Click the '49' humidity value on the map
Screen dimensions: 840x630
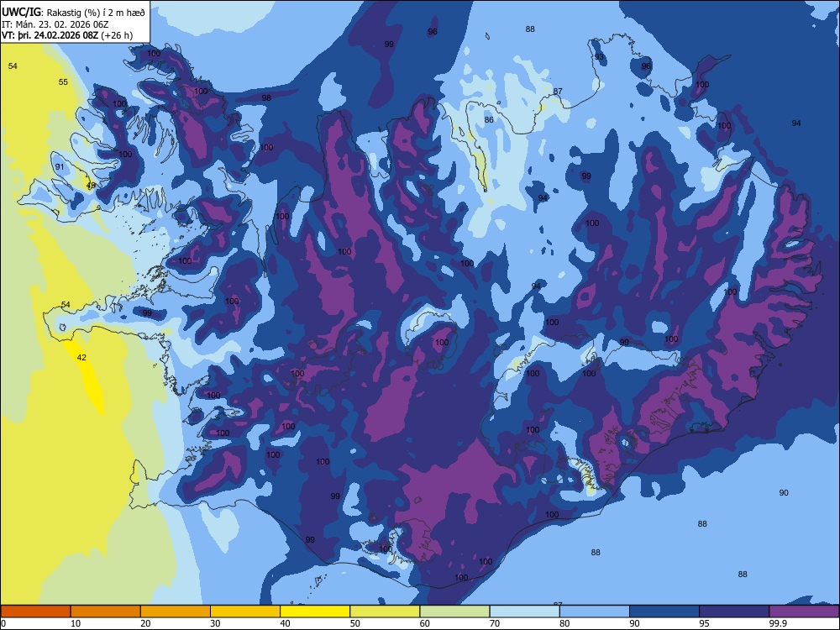(x=91, y=186)
